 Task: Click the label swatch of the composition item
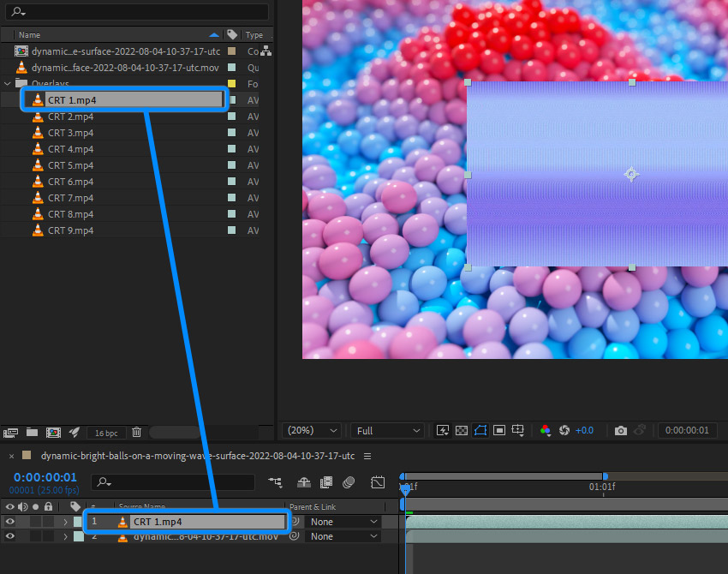point(232,51)
